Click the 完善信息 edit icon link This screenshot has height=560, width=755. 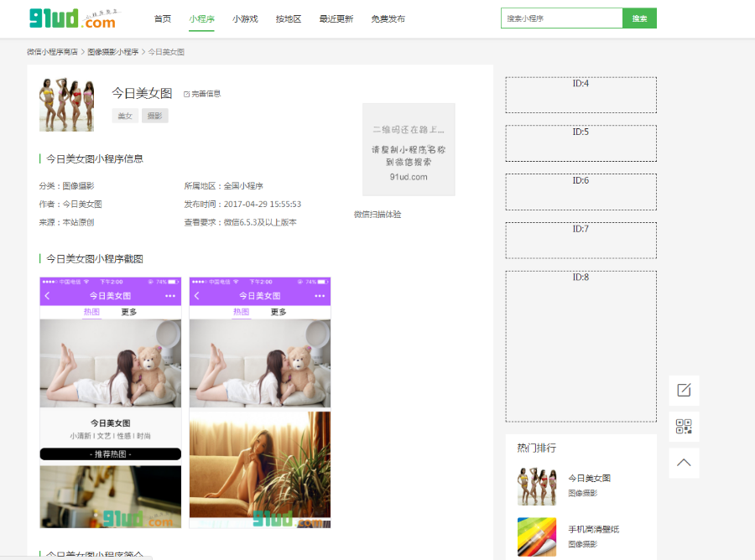(202, 94)
